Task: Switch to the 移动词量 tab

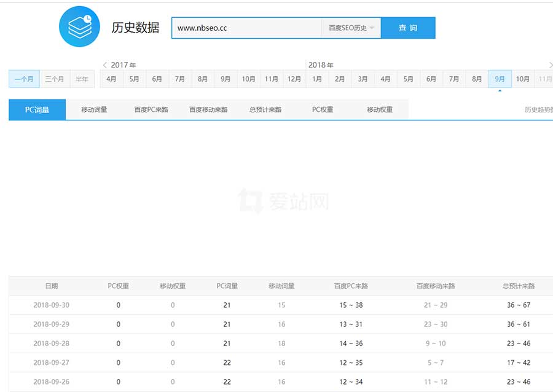Action: coord(93,109)
